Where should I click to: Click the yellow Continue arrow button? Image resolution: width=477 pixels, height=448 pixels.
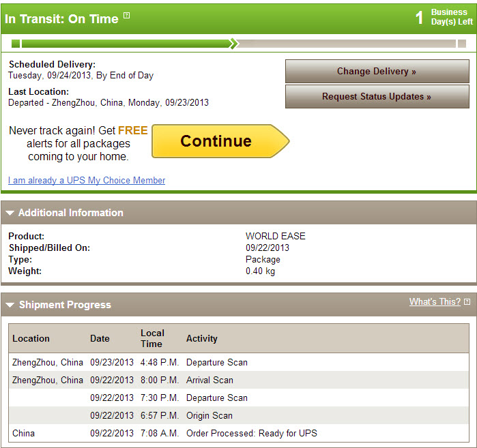[x=220, y=141]
